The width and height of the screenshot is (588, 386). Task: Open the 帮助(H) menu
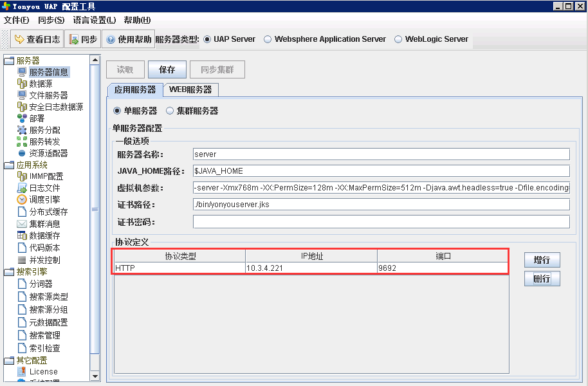(137, 20)
